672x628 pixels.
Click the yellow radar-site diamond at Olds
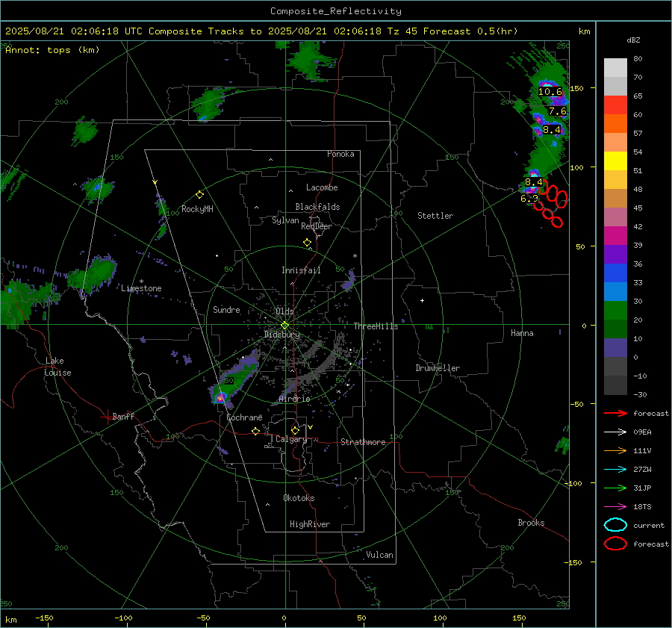pos(284,326)
